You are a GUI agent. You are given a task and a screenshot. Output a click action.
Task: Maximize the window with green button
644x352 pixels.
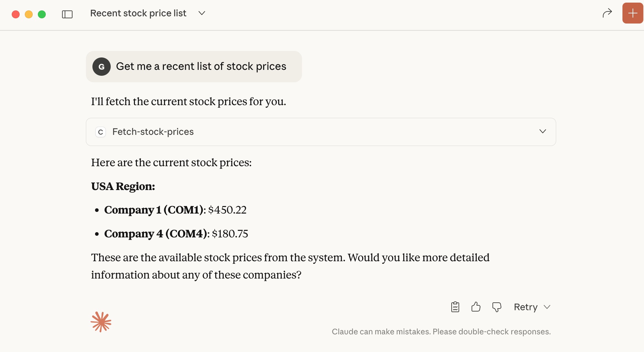pyautogui.click(x=42, y=14)
